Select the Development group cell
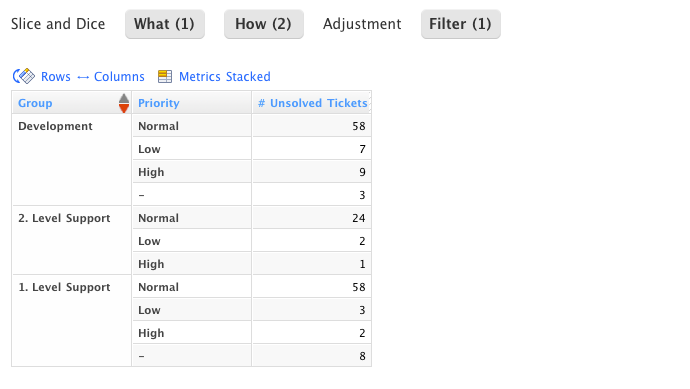Image resolution: width=690 pixels, height=389 pixels. point(72,160)
